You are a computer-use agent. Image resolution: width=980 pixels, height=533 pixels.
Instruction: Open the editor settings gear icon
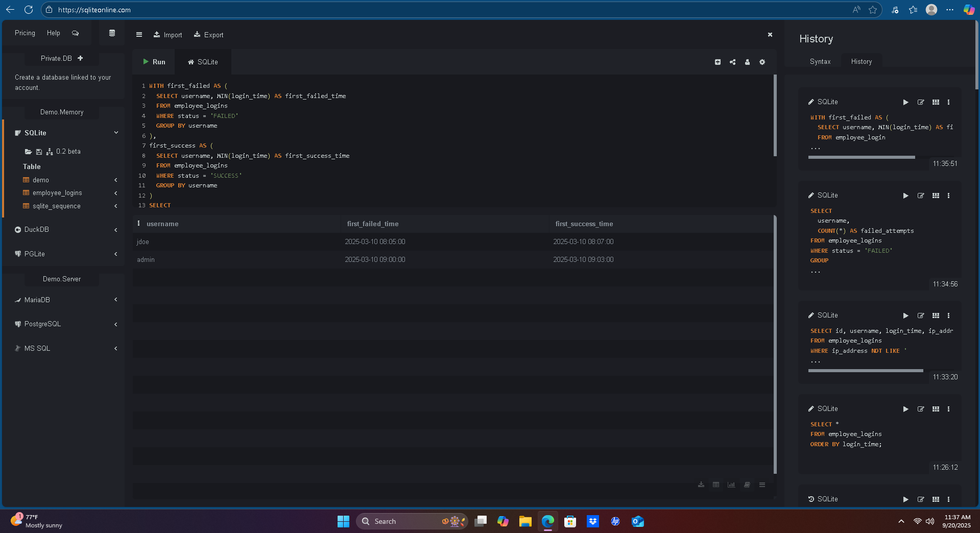tap(762, 62)
